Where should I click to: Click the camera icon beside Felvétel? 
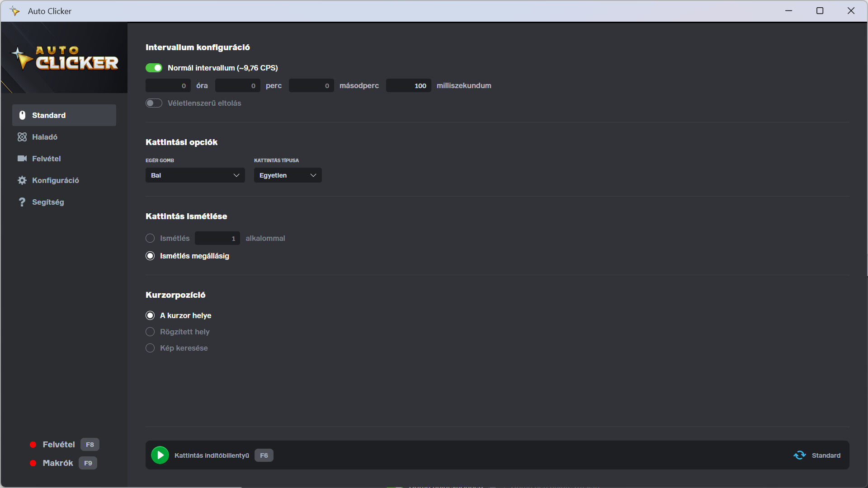point(22,159)
